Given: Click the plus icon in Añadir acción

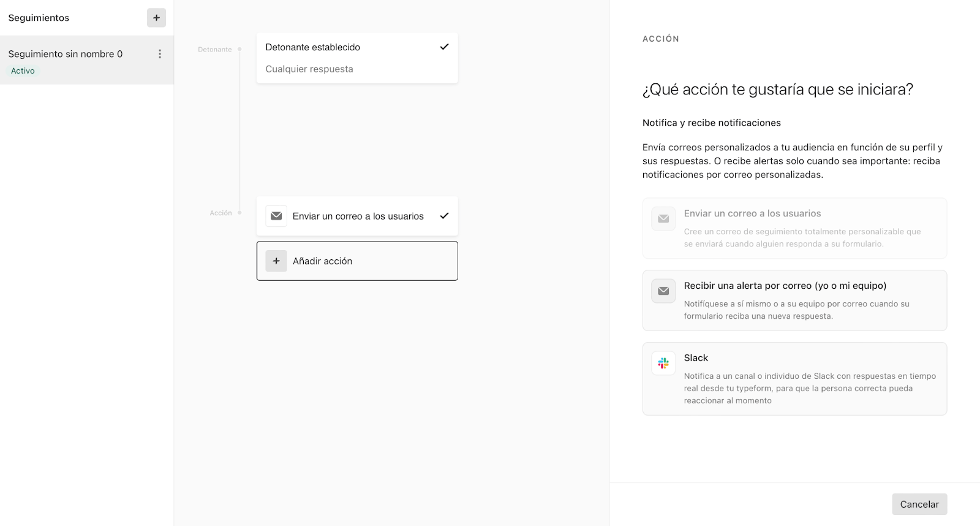Looking at the screenshot, I should [276, 261].
